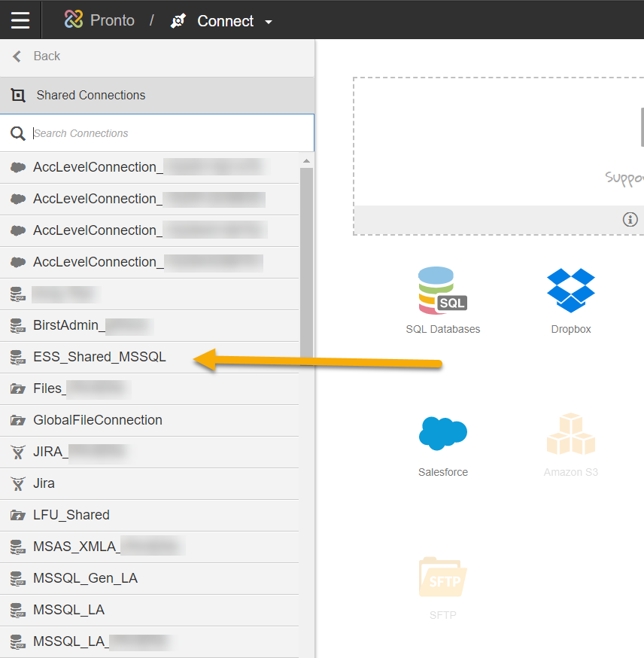Select the SFTP folder icon
The image size is (644, 658).
pyautogui.click(x=442, y=577)
